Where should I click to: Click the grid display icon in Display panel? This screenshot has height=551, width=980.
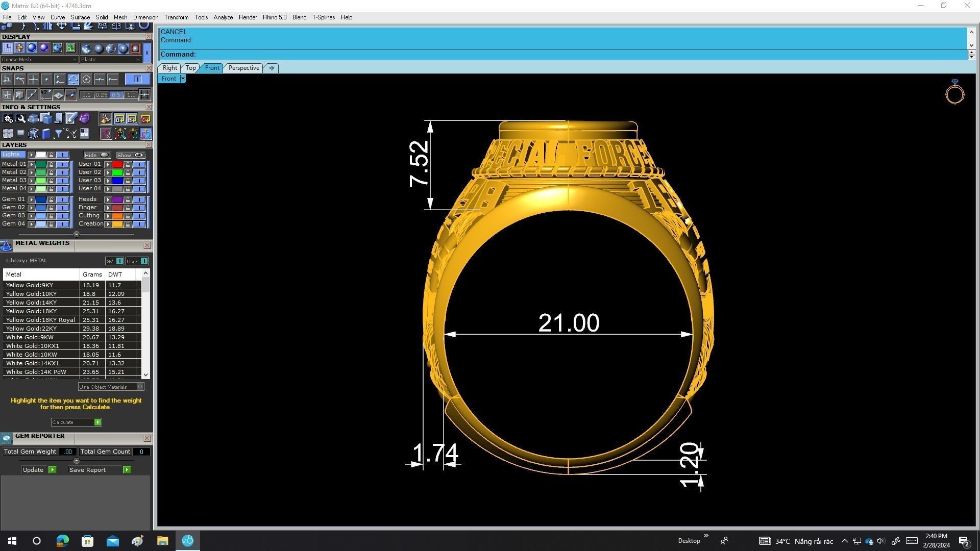7,48
